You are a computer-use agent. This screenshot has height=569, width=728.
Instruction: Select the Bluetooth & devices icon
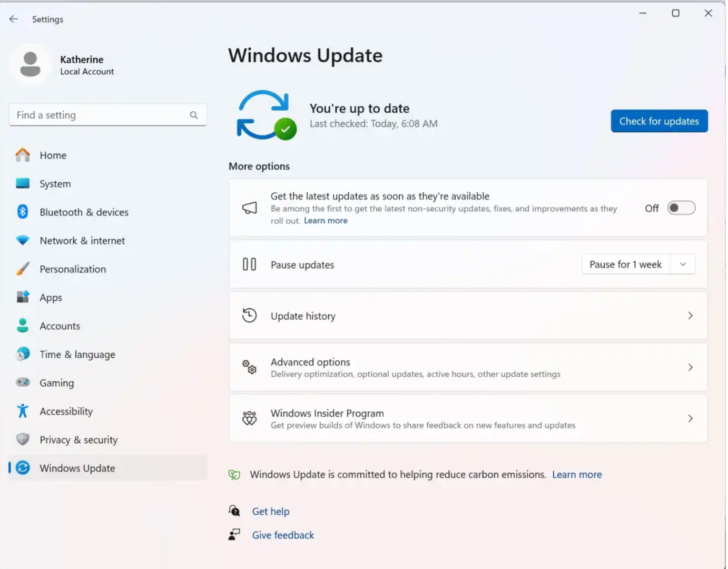23,212
